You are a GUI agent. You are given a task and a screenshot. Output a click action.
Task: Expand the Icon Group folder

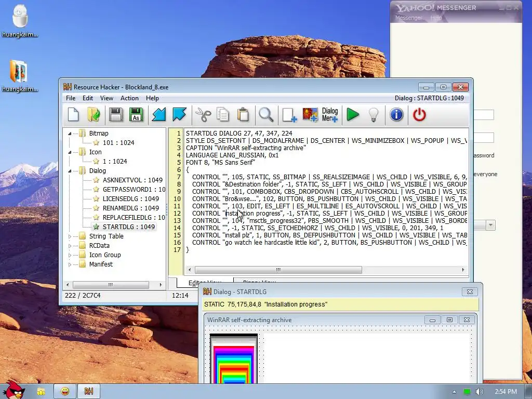pyautogui.click(x=70, y=255)
